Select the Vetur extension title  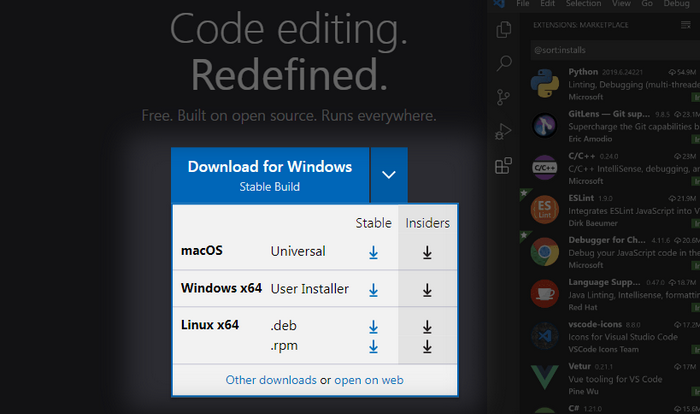tap(579, 366)
